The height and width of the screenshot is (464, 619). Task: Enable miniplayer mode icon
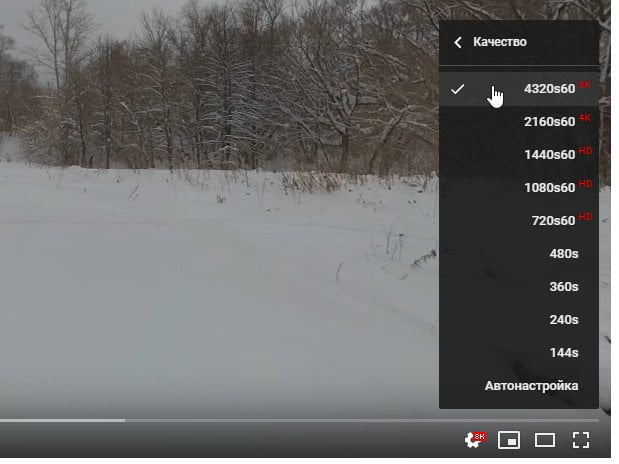tap(508, 440)
